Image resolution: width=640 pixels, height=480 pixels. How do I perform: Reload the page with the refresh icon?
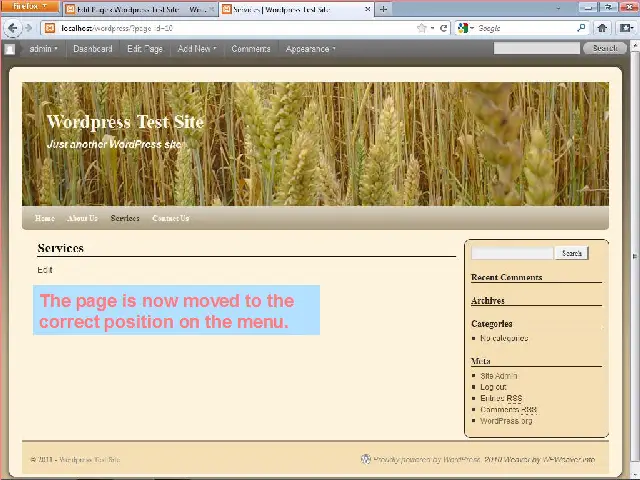443,28
